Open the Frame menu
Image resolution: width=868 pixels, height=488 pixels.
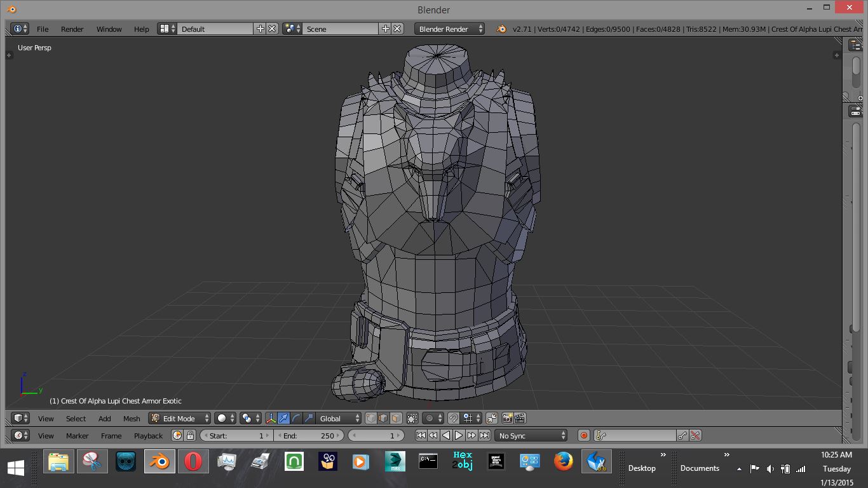coord(111,436)
